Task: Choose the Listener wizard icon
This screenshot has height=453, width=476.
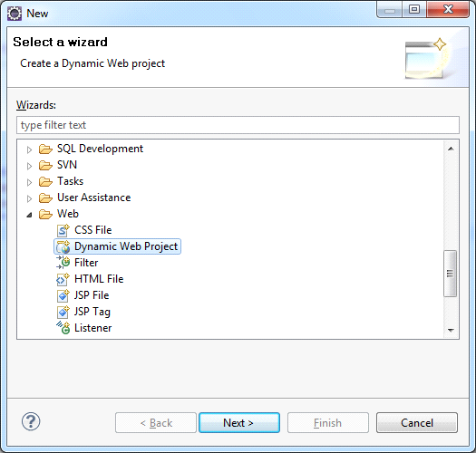Action: [63, 328]
